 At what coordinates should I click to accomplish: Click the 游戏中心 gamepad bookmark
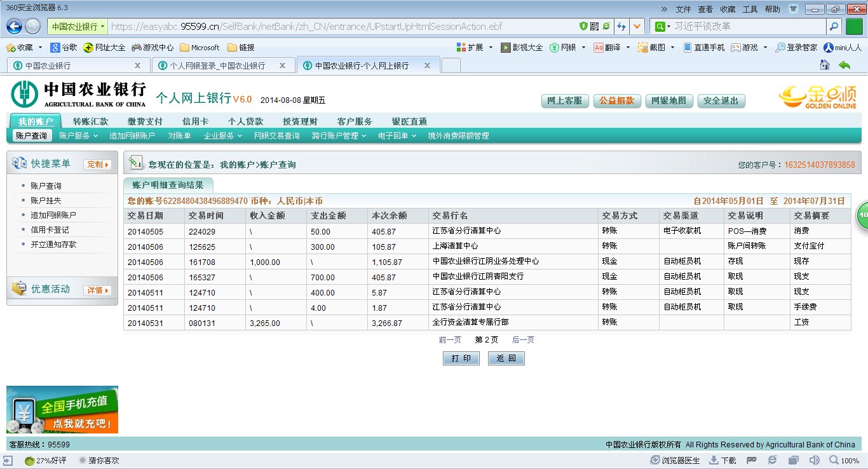pyautogui.click(x=153, y=47)
